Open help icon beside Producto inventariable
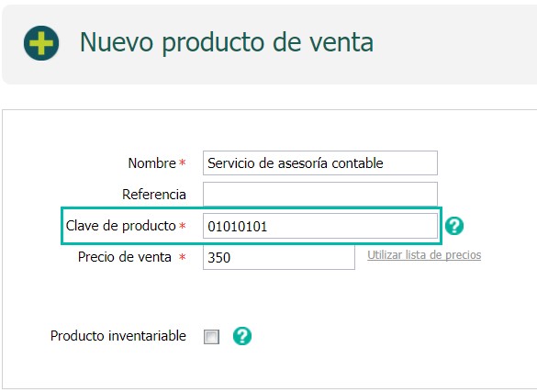 [242, 336]
